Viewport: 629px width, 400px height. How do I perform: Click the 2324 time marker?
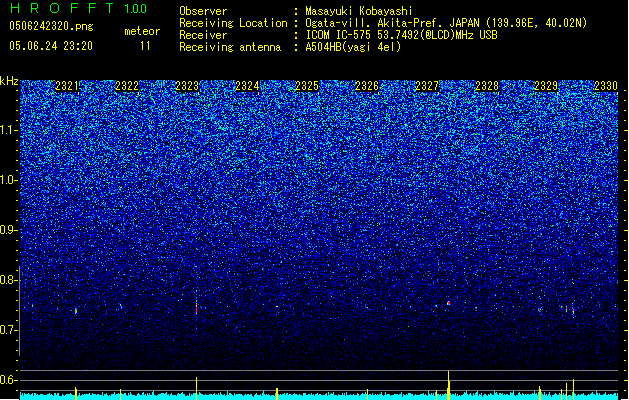point(247,86)
